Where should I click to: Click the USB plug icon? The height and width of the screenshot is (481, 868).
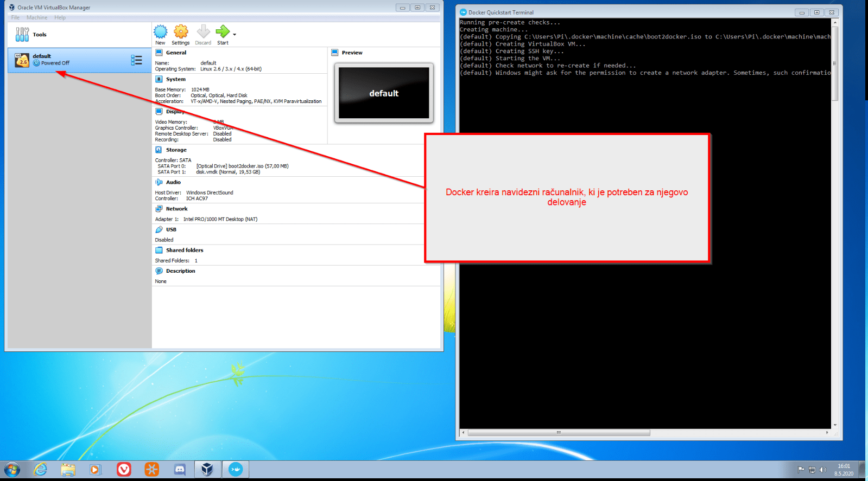[159, 229]
